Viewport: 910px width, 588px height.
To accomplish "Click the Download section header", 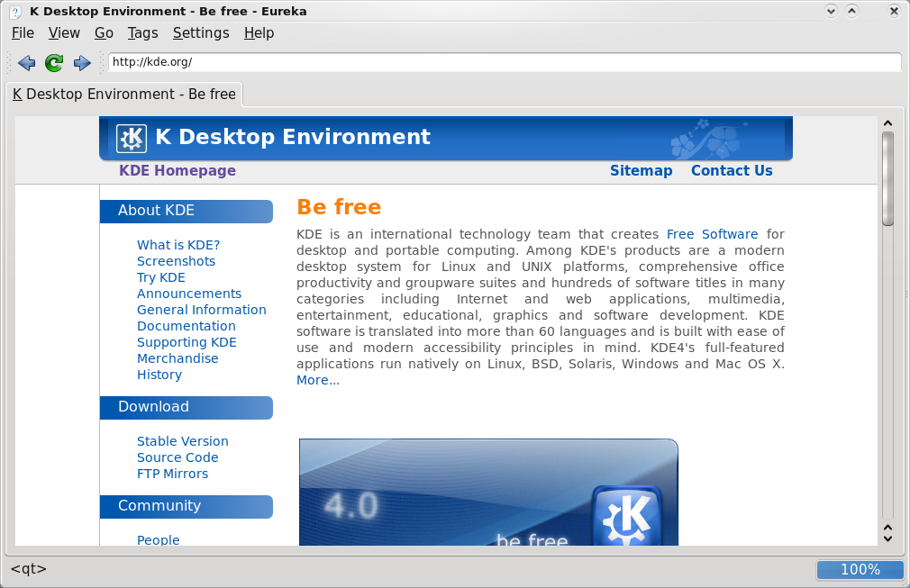I will pyautogui.click(x=187, y=408).
